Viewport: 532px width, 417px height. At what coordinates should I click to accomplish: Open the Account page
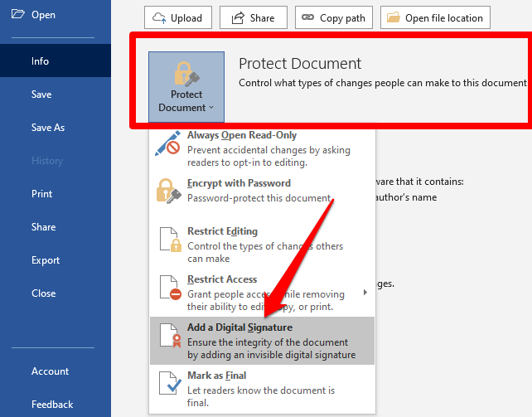(x=51, y=371)
